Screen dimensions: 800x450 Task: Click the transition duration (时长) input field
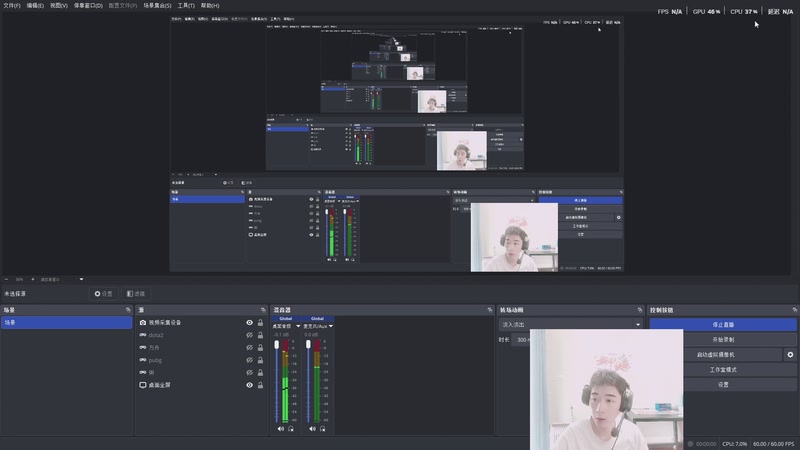coord(521,340)
